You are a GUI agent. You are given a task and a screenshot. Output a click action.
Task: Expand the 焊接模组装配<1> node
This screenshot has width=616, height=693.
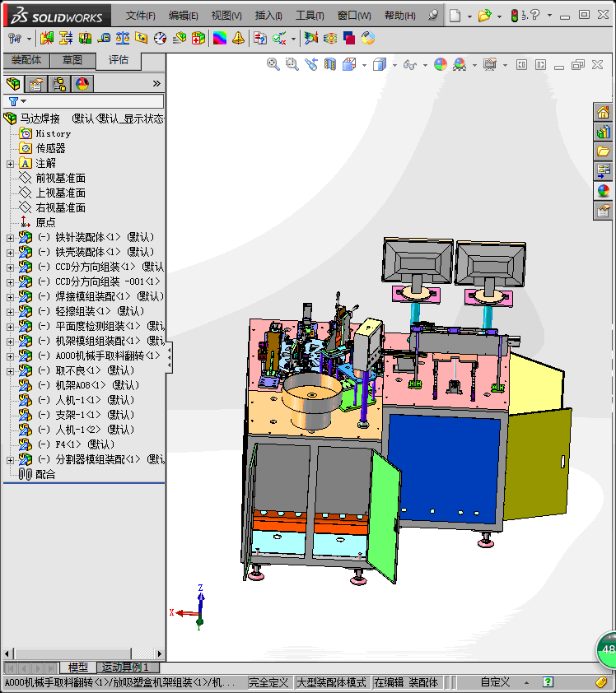[x=10, y=297]
